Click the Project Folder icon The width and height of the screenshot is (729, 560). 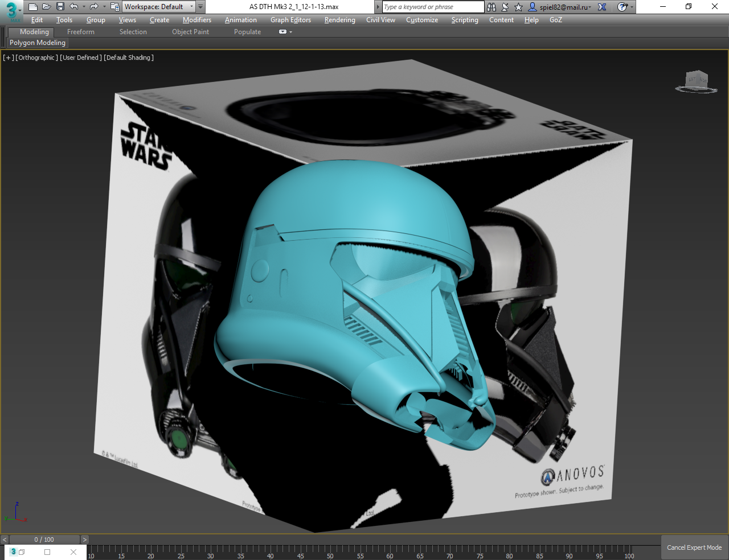coord(114,7)
